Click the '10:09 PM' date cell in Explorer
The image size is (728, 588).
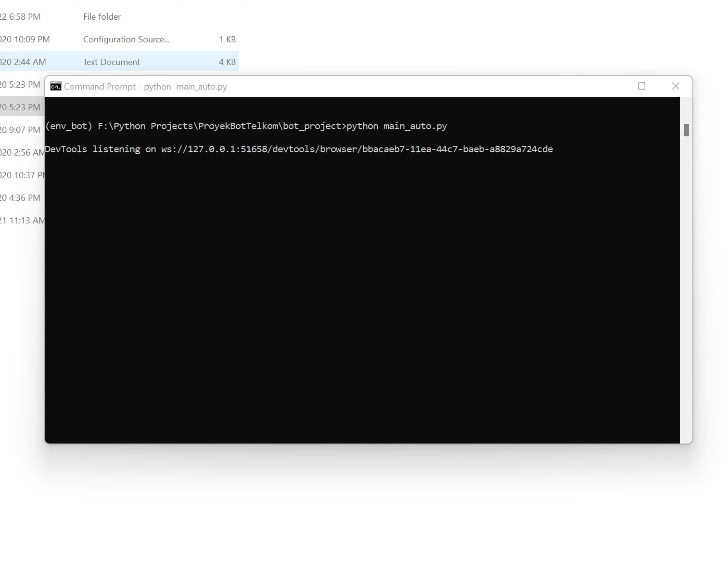coord(25,39)
